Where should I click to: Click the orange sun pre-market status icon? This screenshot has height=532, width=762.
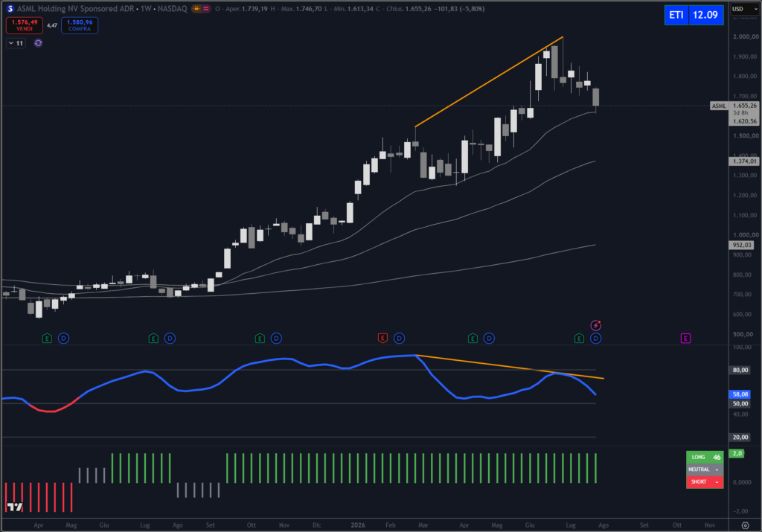click(196, 9)
